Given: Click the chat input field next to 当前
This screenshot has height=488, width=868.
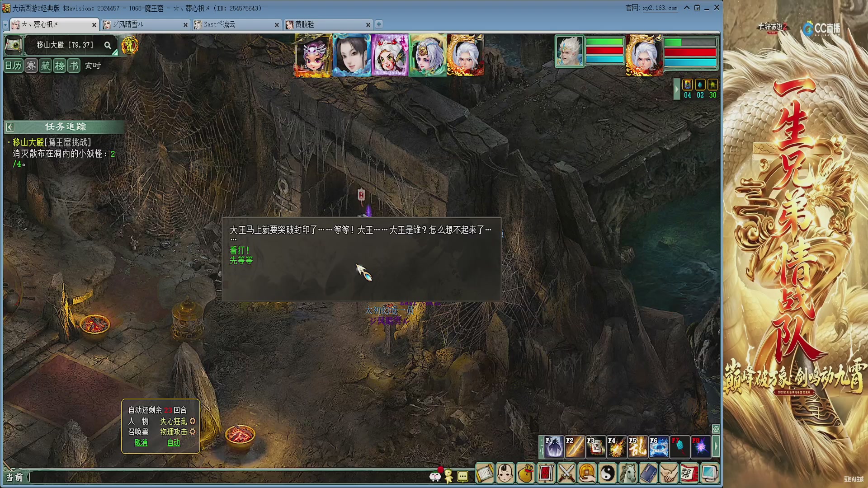Looking at the screenshot, I should click(227, 477).
